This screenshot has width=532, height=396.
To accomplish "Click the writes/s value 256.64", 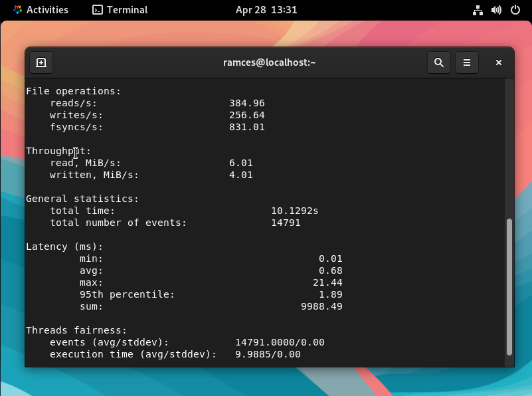I will click(248, 115).
